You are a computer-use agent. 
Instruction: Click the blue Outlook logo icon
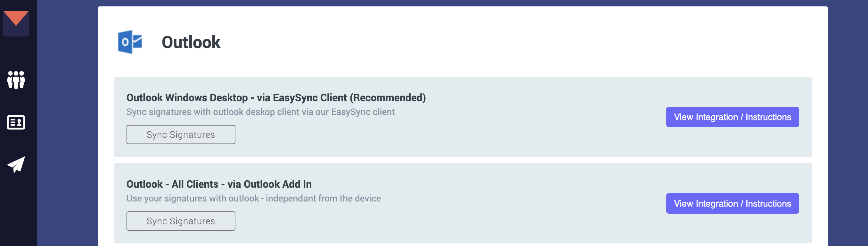click(130, 42)
